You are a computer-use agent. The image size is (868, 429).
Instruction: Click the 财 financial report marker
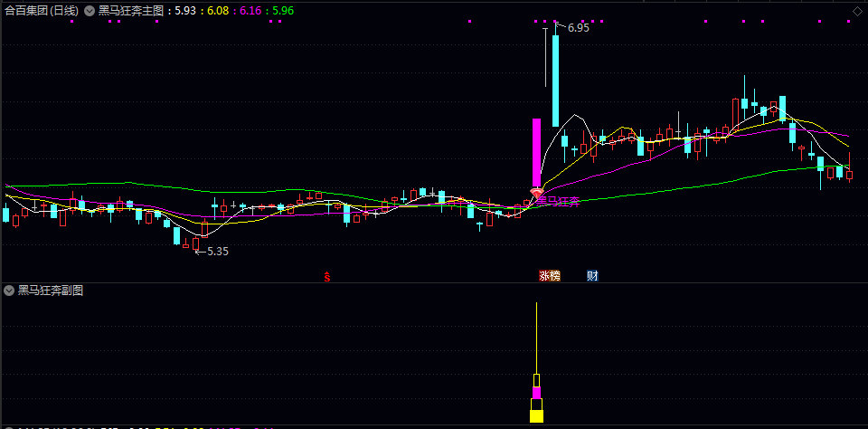pyautogui.click(x=592, y=275)
